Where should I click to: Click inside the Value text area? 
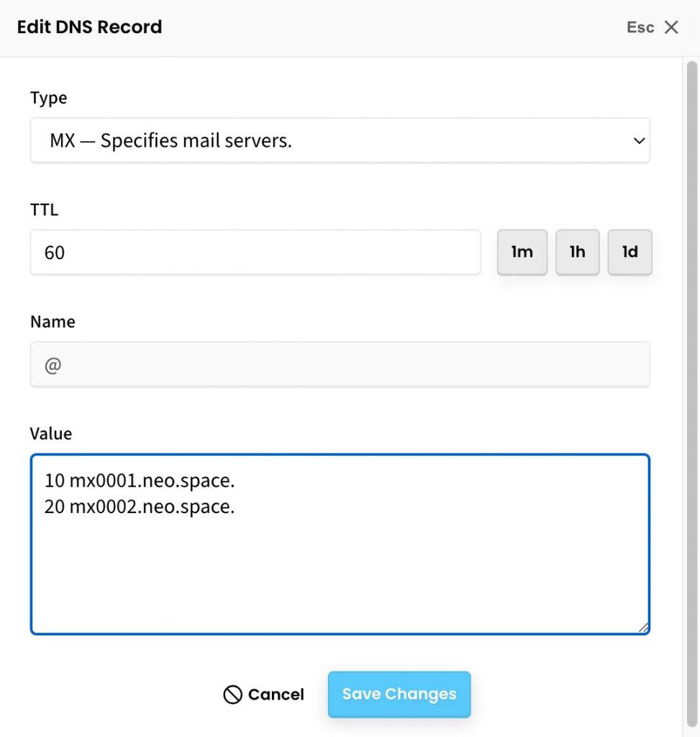click(340, 561)
